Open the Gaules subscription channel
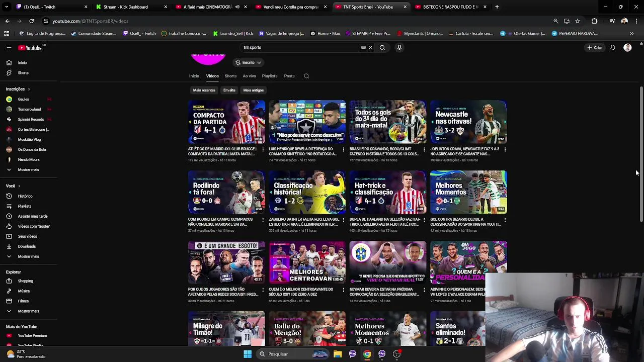 (x=23, y=99)
